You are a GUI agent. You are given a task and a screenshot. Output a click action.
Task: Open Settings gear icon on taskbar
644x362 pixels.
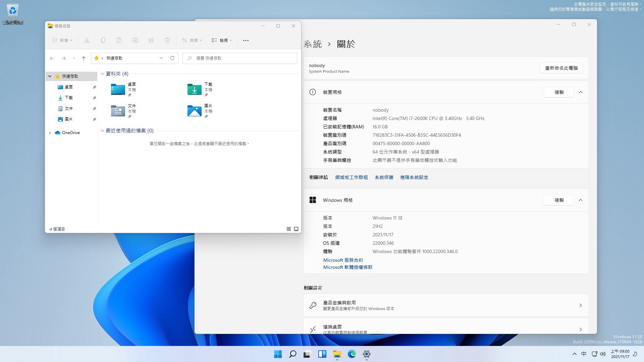pos(367,354)
